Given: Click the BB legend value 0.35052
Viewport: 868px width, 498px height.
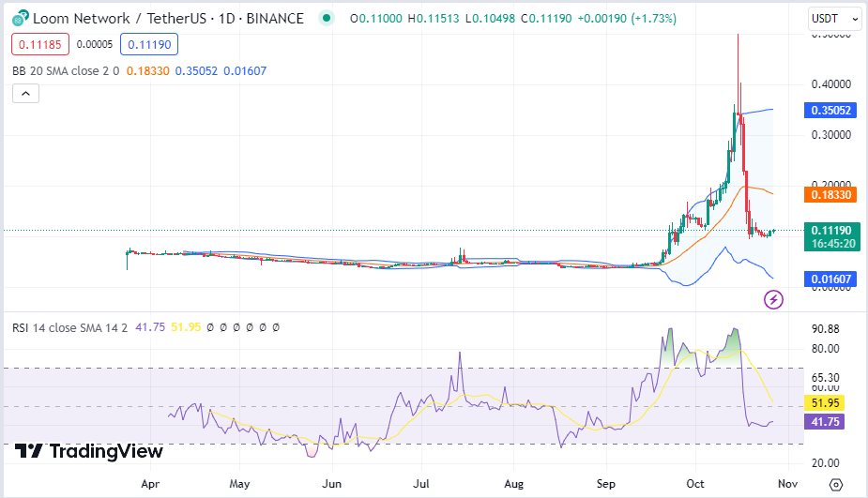Looking at the screenshot, I should [x=196, y=71].
